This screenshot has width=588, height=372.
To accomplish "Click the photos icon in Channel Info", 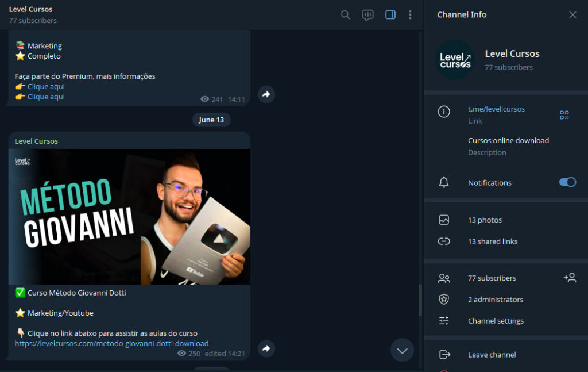I will coord(444,220).
